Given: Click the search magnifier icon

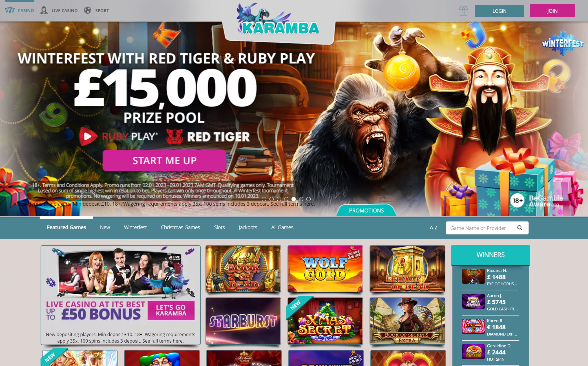Looking at the screenshot, I should [x=520, y=228].
